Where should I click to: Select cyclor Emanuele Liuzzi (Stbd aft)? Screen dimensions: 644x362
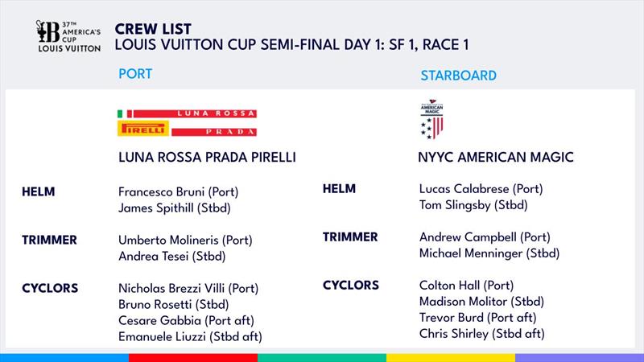[x=190, y=337]
